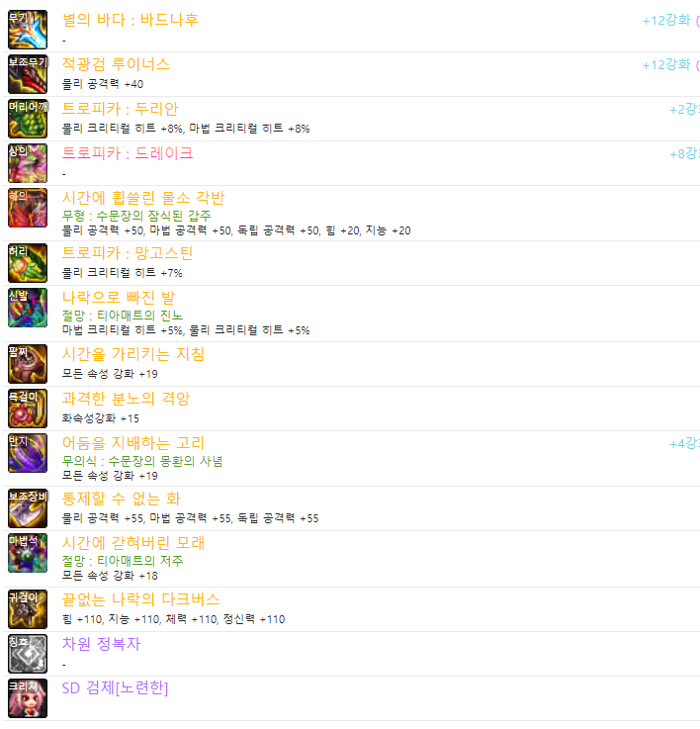
Task: Click the 팔찌 bracelet icon
Action: [x=28, y=364]
